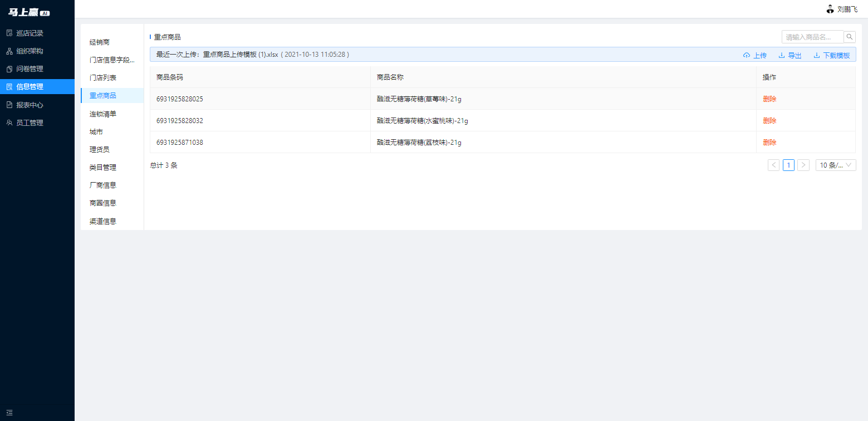Delete the 水蜜桃味 product row
This screenshot has width=868, height=421.
[x=769, y=121]
